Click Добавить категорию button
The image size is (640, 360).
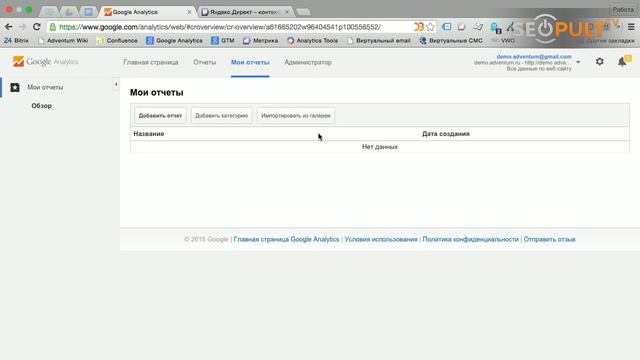222,116
